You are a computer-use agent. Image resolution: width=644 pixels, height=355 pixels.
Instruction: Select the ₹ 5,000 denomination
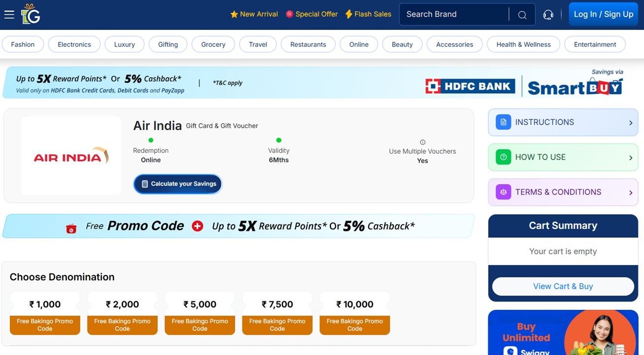200,304
